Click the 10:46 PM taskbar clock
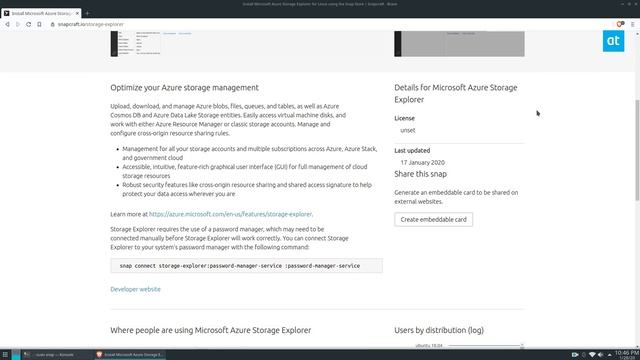 click(x=627, y=355)
